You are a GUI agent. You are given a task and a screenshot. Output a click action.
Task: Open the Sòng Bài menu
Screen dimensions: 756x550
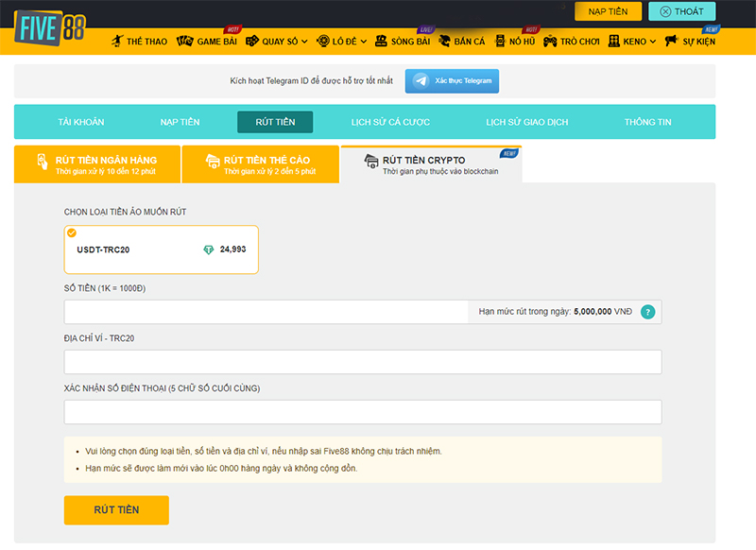(x=403, y=42)
